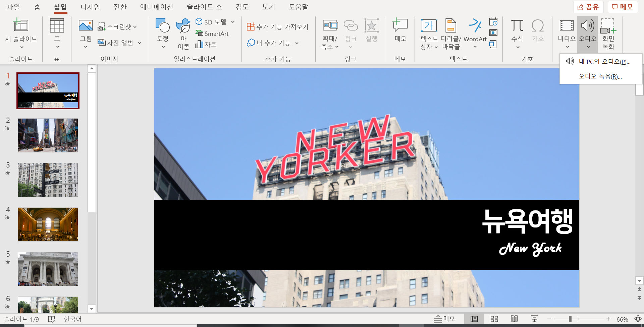Screen dimensions: 644x327
Task: Expand the Video (비디오) dropdown arrow
Action: point(568,47)
